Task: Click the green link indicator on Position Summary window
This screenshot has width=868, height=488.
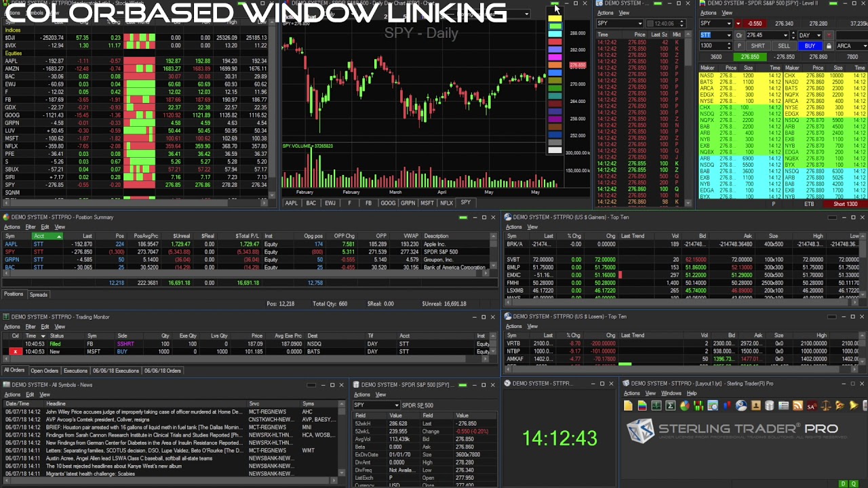Action: [463, 218]
